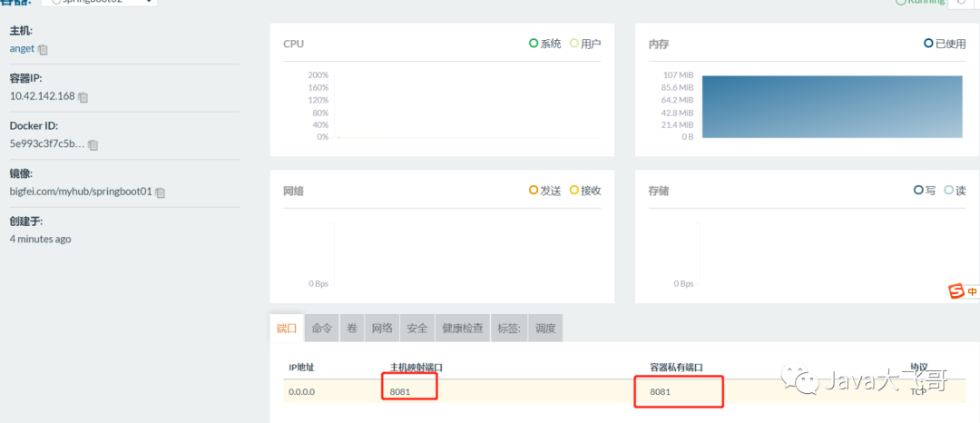Select the 0.0.0.0 IP address cell
The width and height of the screenshot is (980, 423).
(x=301, y=392)
